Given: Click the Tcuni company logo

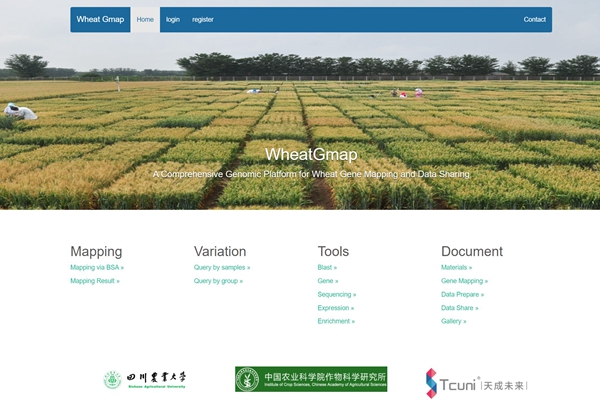Looking at the screenshot, I should click(475, 383).
